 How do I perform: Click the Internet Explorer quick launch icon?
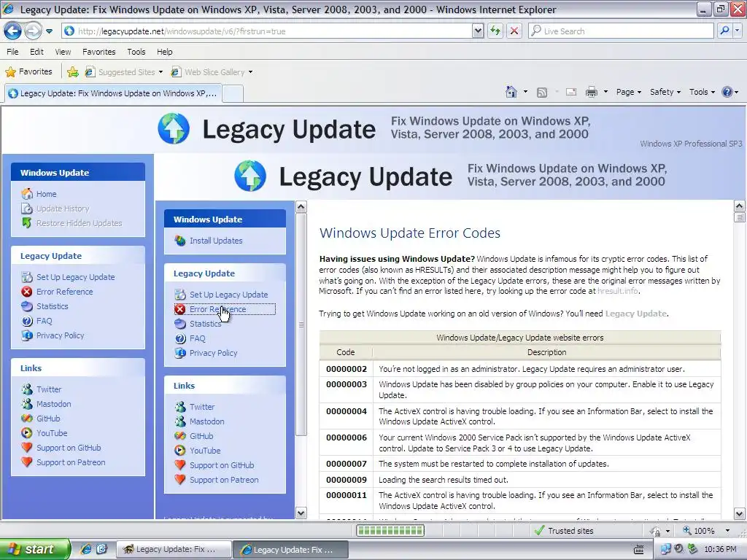(86, 549)
